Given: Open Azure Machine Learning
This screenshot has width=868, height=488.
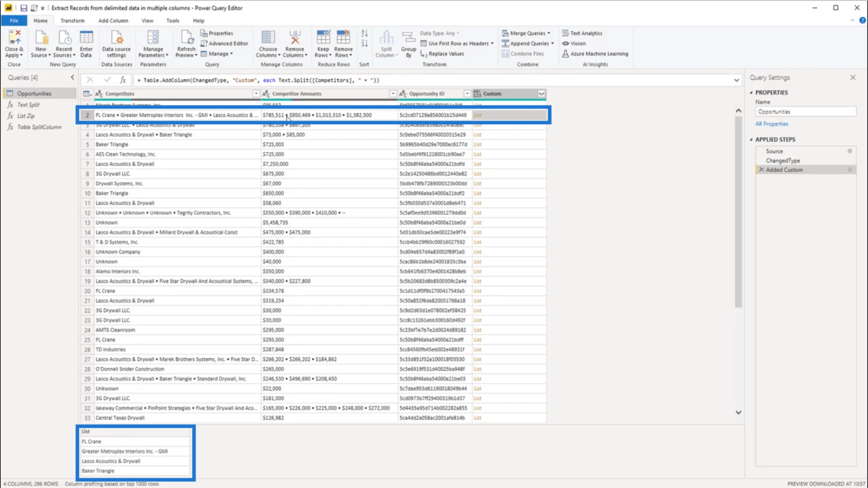Looking at the screenshot, I should 595,54.
